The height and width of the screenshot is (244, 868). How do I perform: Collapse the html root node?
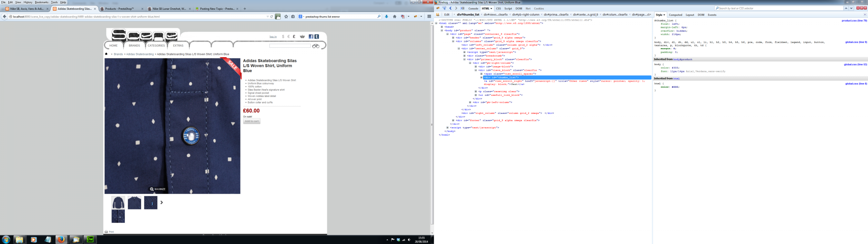(x=436, y=23)
